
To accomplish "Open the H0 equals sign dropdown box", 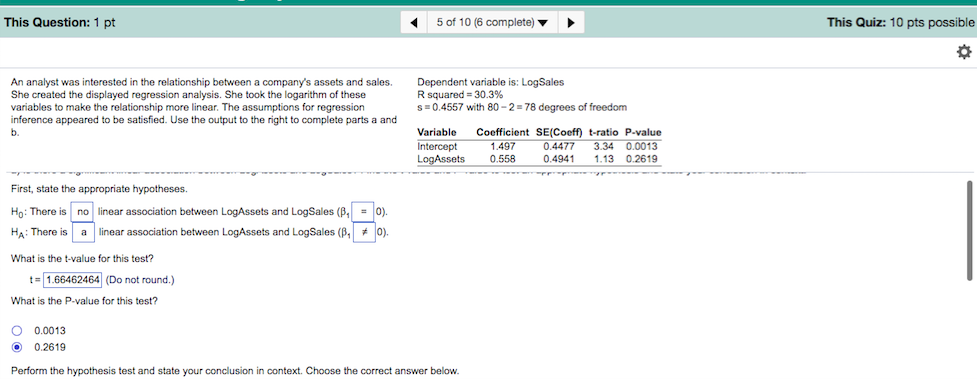I will [x=363, y=212].
